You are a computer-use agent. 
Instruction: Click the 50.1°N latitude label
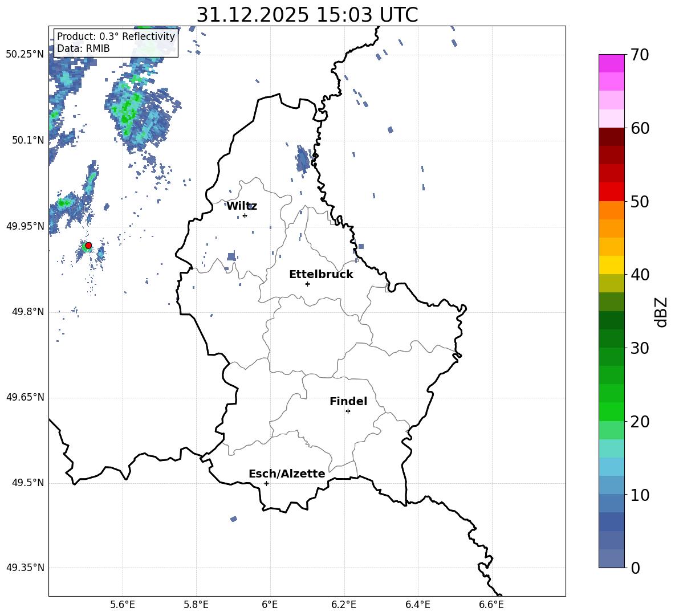click(28, 140)
